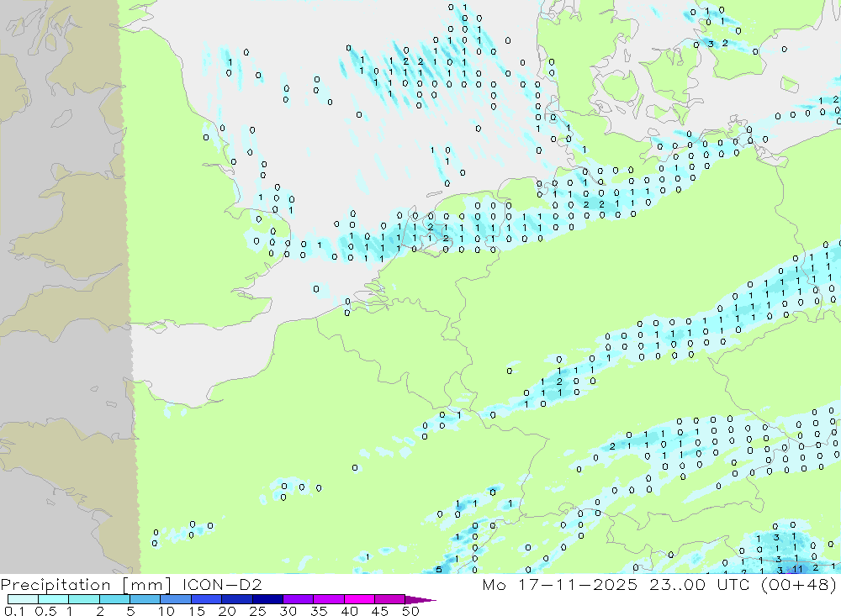841x616 pixels.
Task: Click the 40–45 mm magenta legend swatch
Action: click(359, 599)
